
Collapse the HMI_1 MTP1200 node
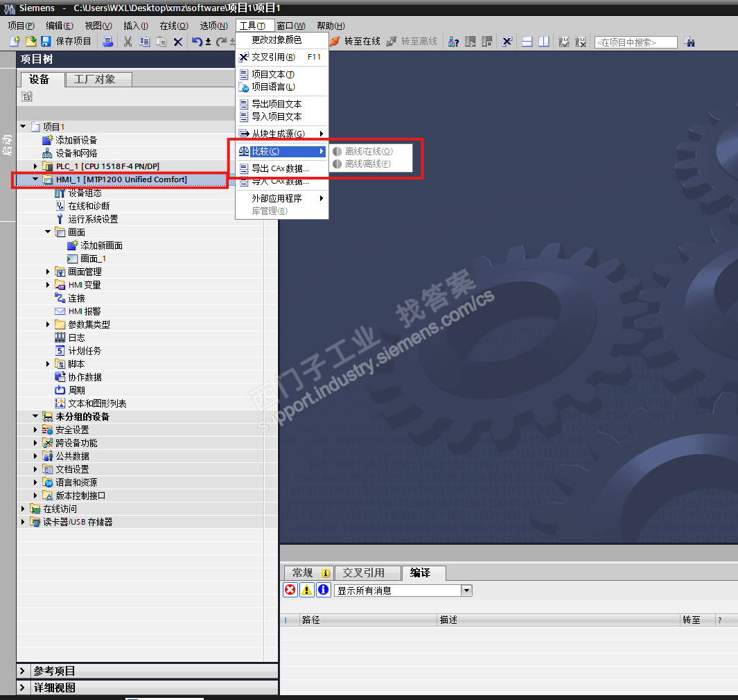pos(35,180)
